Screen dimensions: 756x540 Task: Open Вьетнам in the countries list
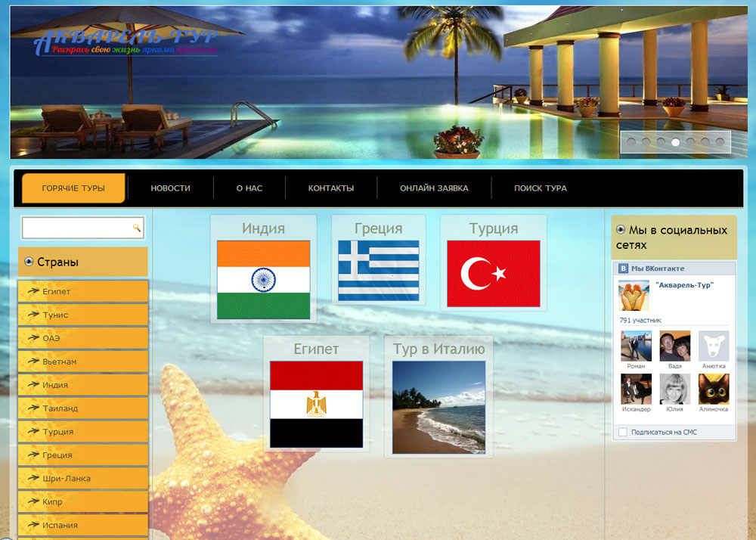click(83, 361)
